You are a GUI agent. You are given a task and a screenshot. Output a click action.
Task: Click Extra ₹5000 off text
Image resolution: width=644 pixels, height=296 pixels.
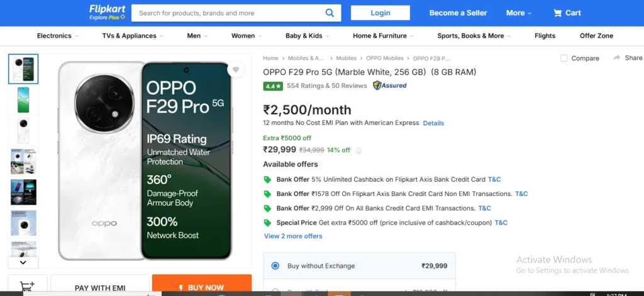pyautogui.click(x=287, y=138)
